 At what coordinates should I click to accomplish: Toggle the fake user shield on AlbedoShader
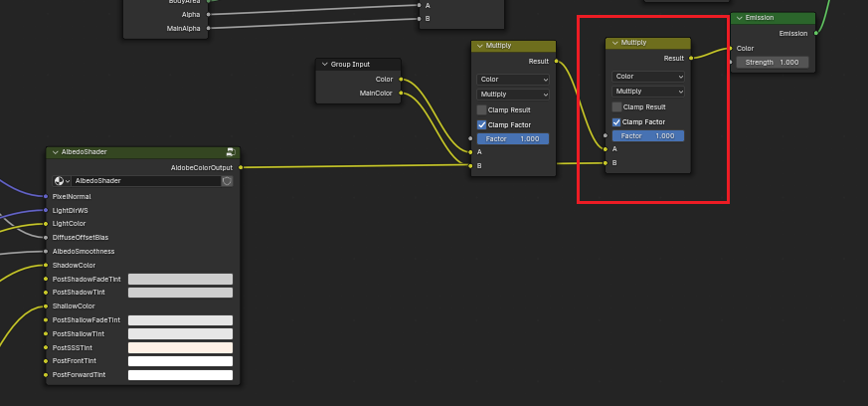point(227,181)
